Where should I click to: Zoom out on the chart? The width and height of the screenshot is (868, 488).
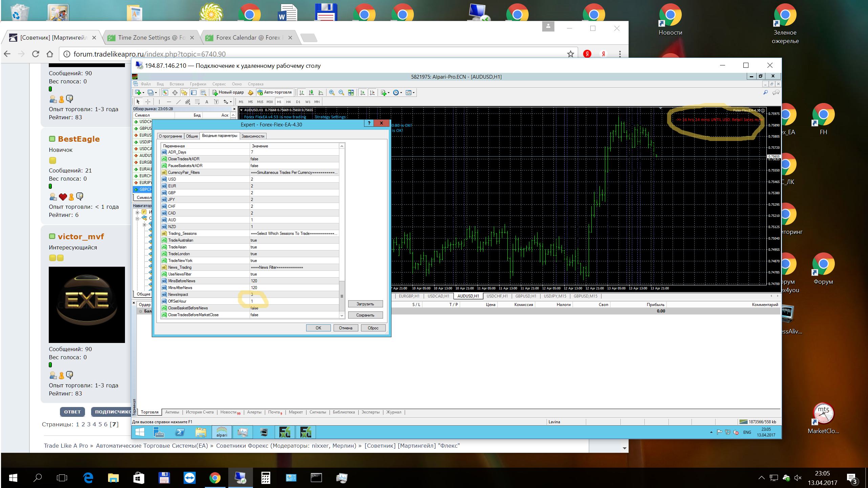[x=341, y=93]
